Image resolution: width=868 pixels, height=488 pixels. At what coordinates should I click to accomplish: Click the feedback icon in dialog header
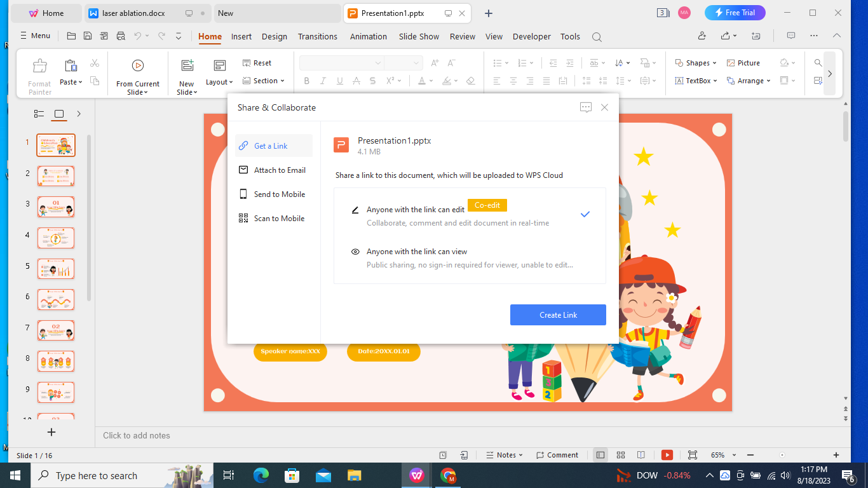coord(585,107)
